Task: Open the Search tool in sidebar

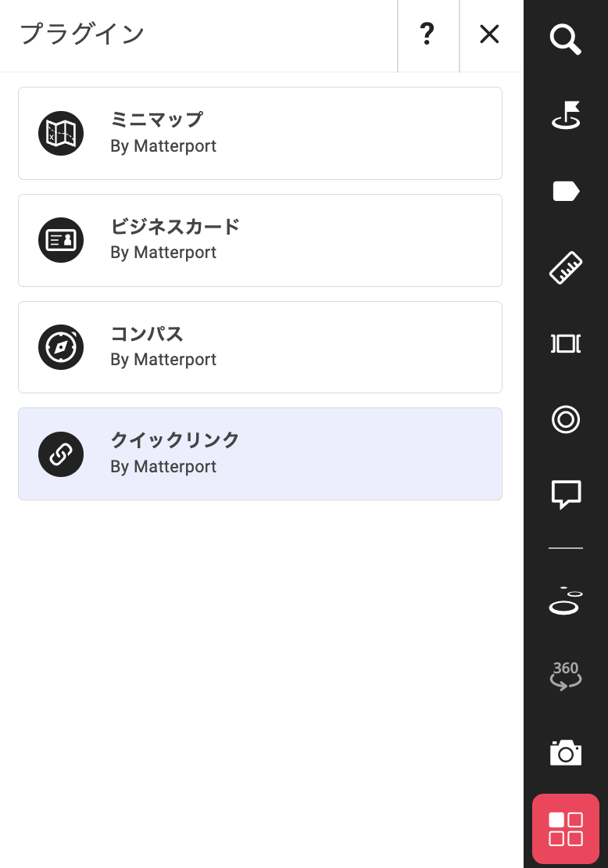Action: click(x=565, y=39)
